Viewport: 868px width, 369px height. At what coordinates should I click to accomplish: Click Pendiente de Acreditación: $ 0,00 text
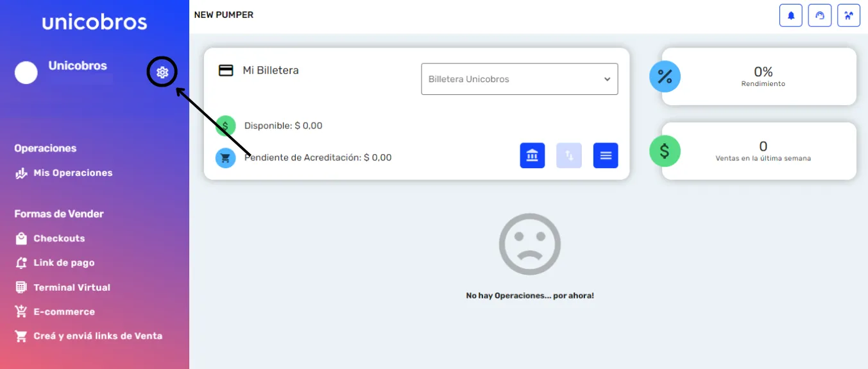318,157
